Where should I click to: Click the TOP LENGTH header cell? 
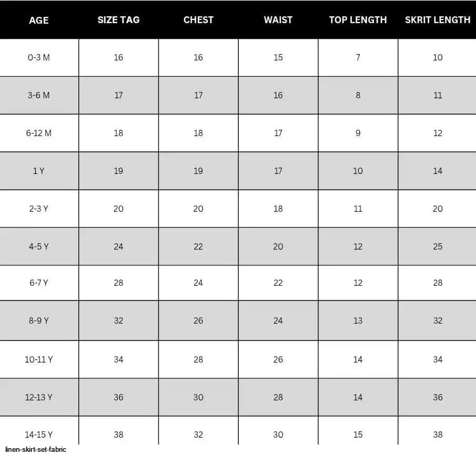pos(358,20)
